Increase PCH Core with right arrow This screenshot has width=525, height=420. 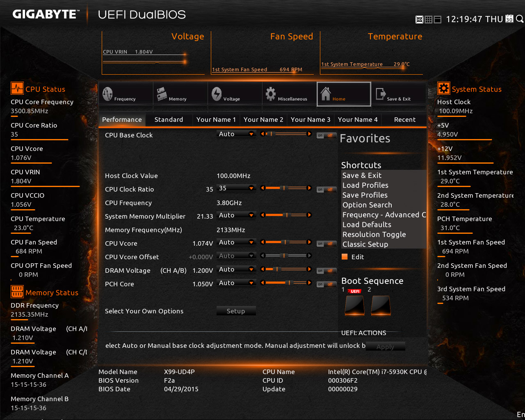click(309, 283)
